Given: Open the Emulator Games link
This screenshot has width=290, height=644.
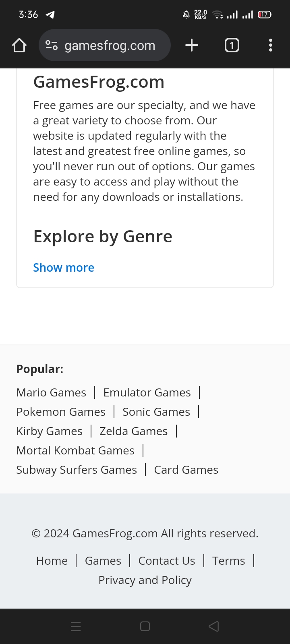Looking at the screenshot, I should [147, 392].
